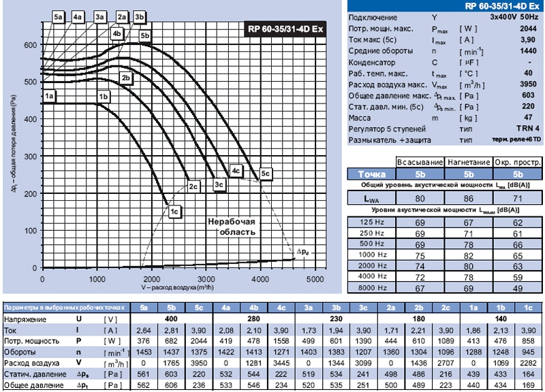Select the 4b curve label on the graph
This screenshot has width=545, height=392.
coord(116,33)
